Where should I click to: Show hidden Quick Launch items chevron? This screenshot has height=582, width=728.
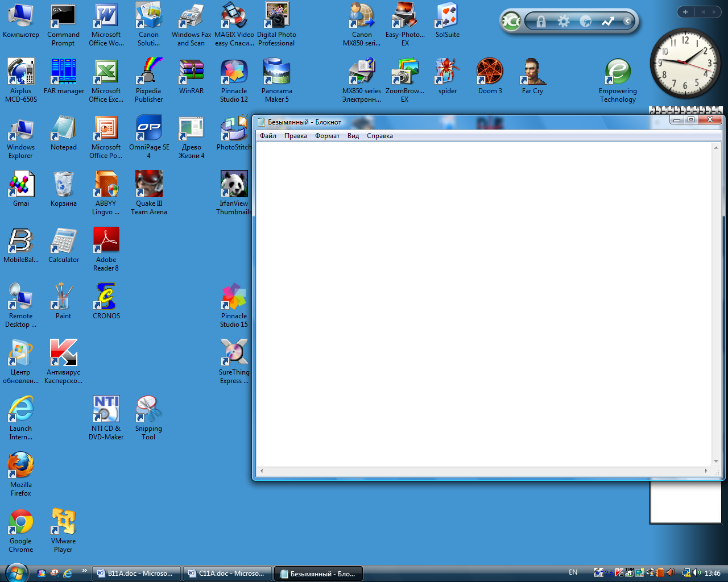point(85,571)
